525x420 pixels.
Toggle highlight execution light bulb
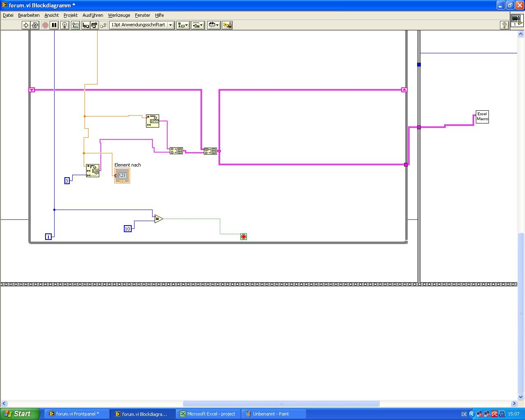pyautogui.click(x=64, y=25)
